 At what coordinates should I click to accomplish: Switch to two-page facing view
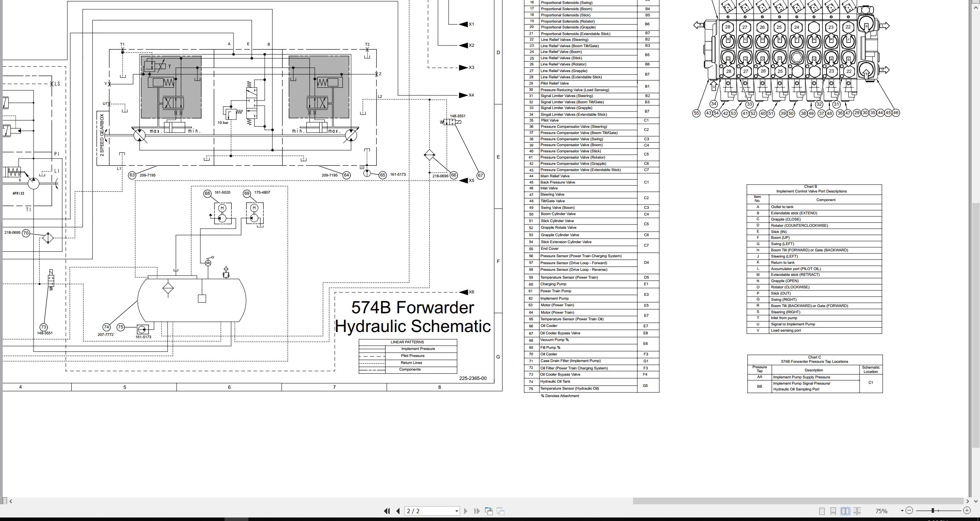[845, 511]
